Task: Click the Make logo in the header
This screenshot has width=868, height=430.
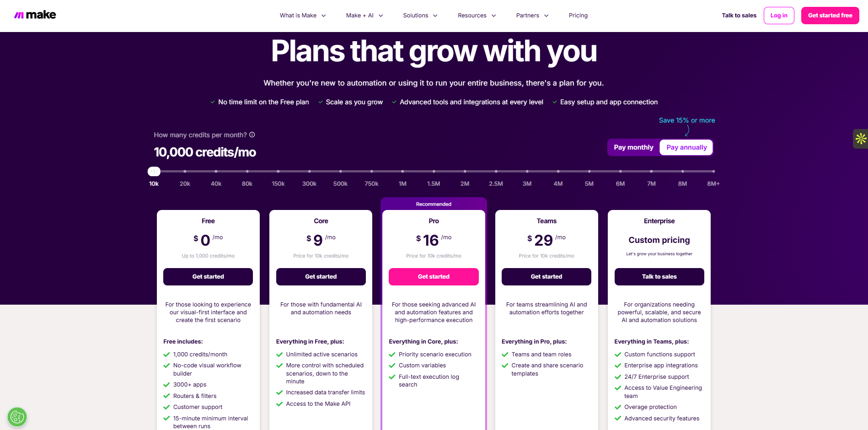Action: (35, 14)
